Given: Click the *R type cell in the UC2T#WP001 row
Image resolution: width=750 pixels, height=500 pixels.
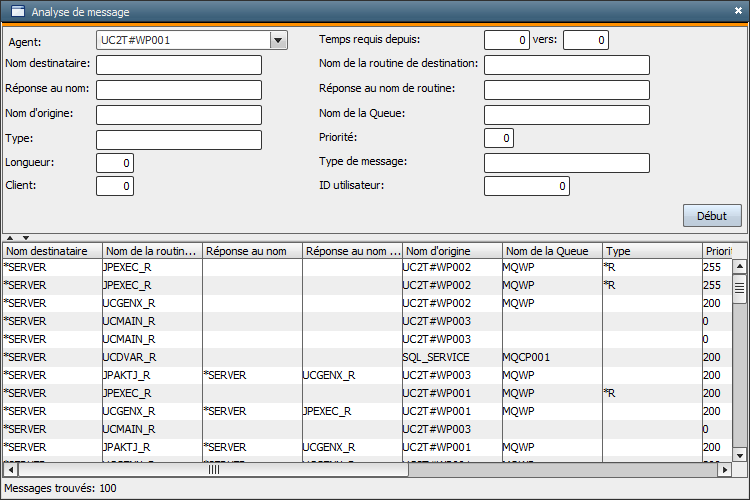Looking at the screenshot, I should pyautogui.click(x=652, y=393).
